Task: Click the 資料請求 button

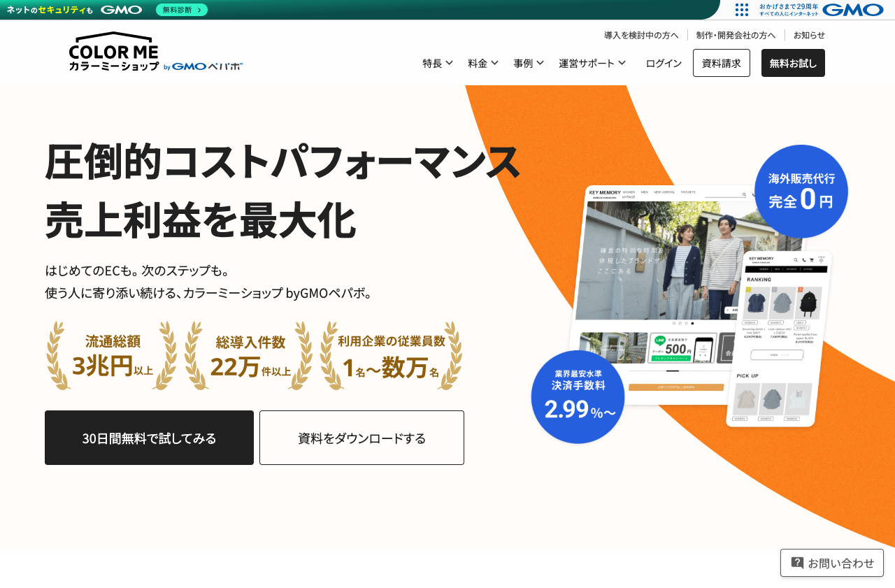Action: (x=721, y=62)
